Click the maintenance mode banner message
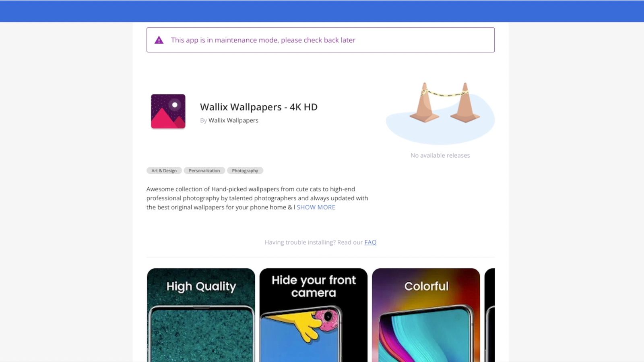The width and height of the screenshot is (644, 362). point(263,40)
